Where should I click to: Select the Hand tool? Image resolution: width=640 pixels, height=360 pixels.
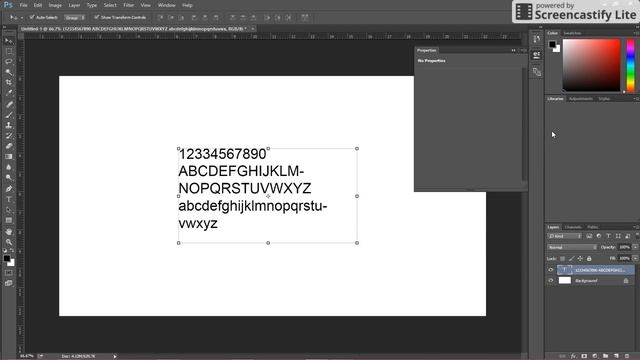(x=9, y=232)
